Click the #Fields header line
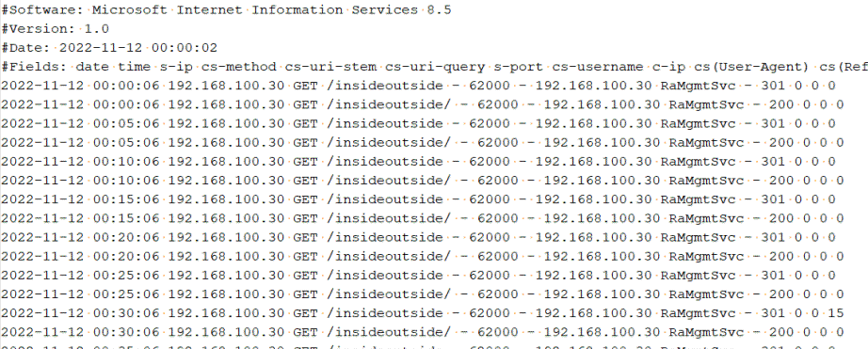The width and height of the screenshot is (868, 349). coord(434,67)
